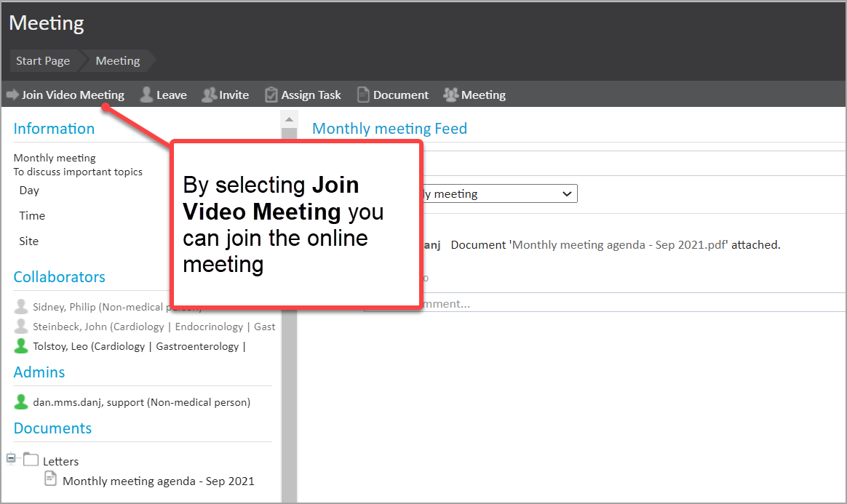
Task: Open Monthly meeting agenda - Sep 2021 document
Action: (158, 481)
